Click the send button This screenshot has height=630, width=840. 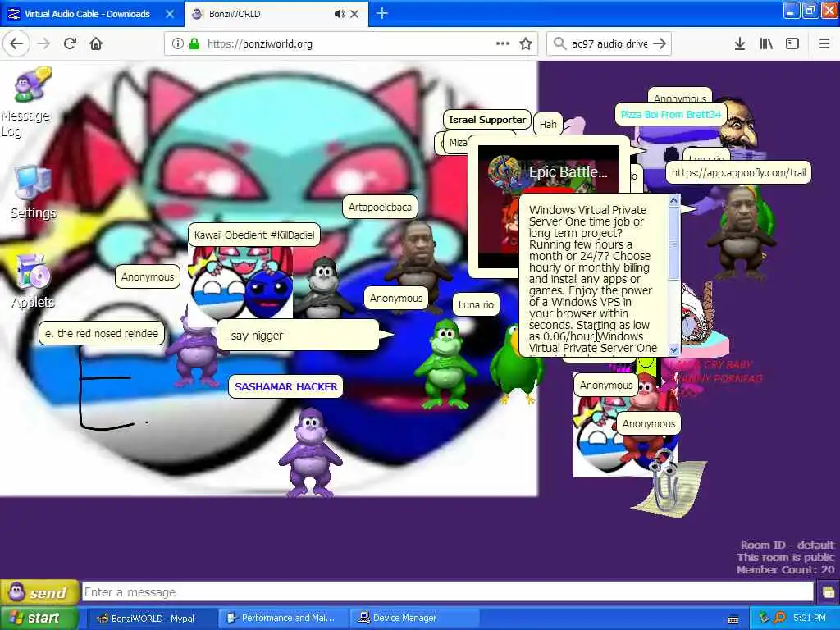point(39,592)
